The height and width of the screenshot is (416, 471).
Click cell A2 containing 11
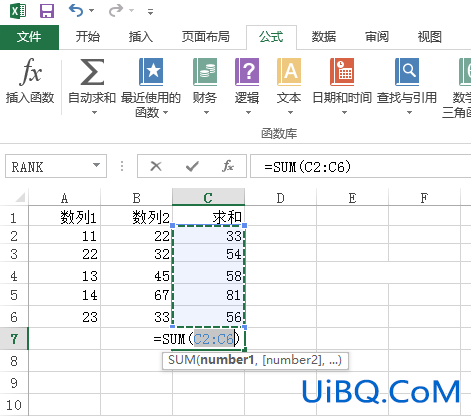[64, 236]
